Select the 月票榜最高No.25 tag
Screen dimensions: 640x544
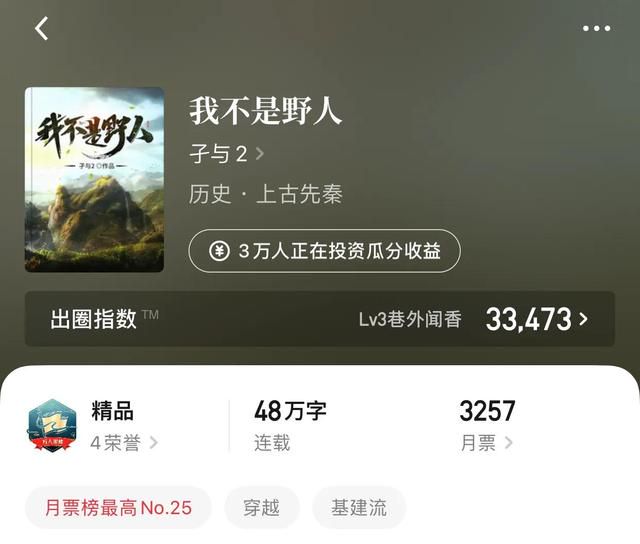tap(118, 508)
